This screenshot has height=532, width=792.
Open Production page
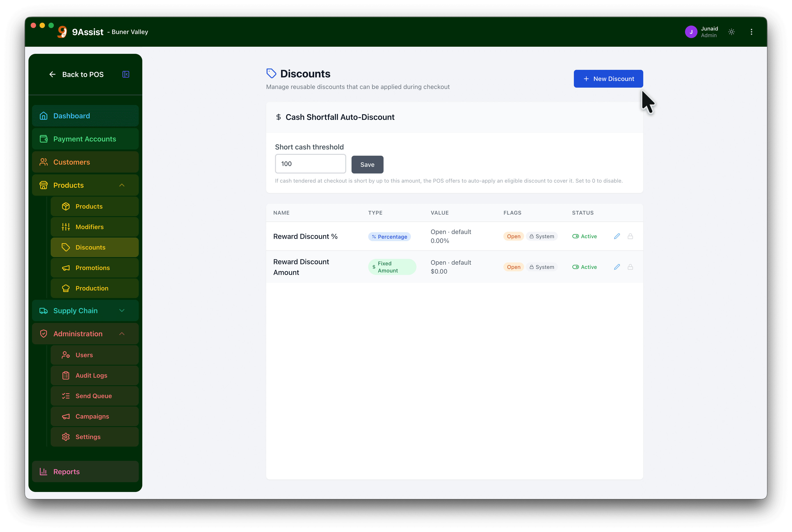pyautogui.click(x=95, y=288)
